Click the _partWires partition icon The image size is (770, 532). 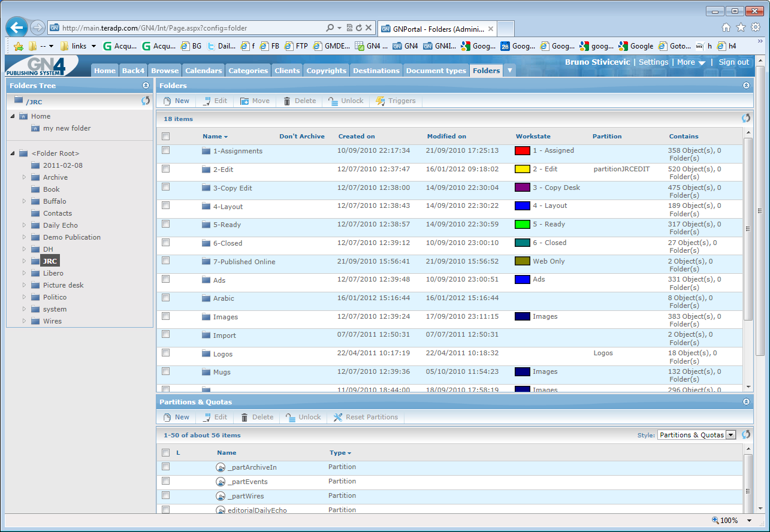[221, 496]
